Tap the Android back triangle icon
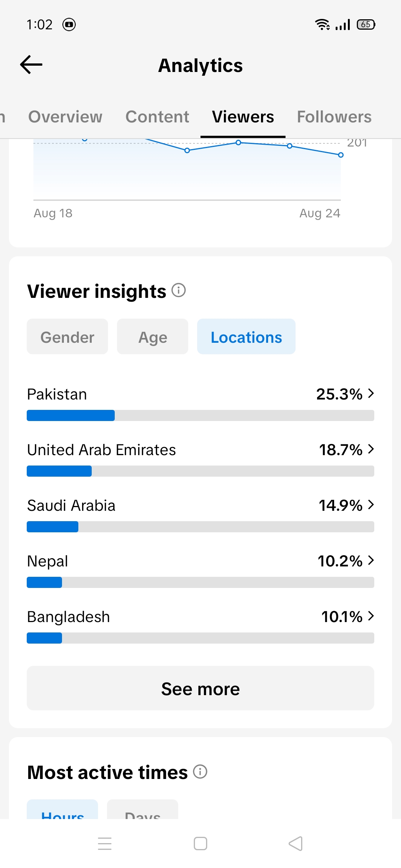 (x=296, y=844)
